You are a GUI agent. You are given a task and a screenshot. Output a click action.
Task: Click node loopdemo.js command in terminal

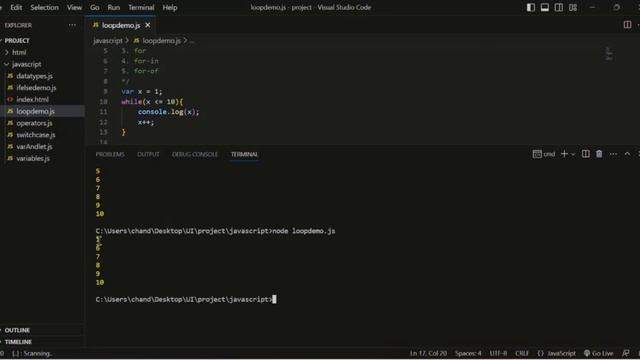pos(304,231)
